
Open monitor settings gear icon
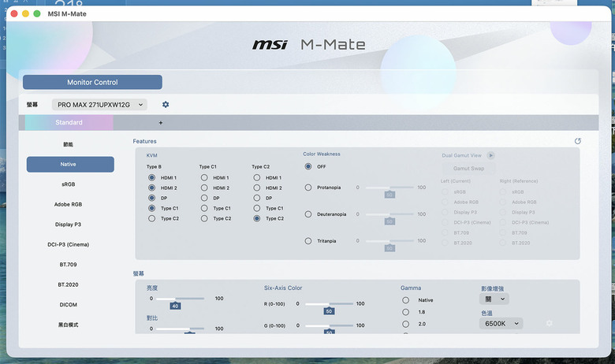tap(166, 105)
